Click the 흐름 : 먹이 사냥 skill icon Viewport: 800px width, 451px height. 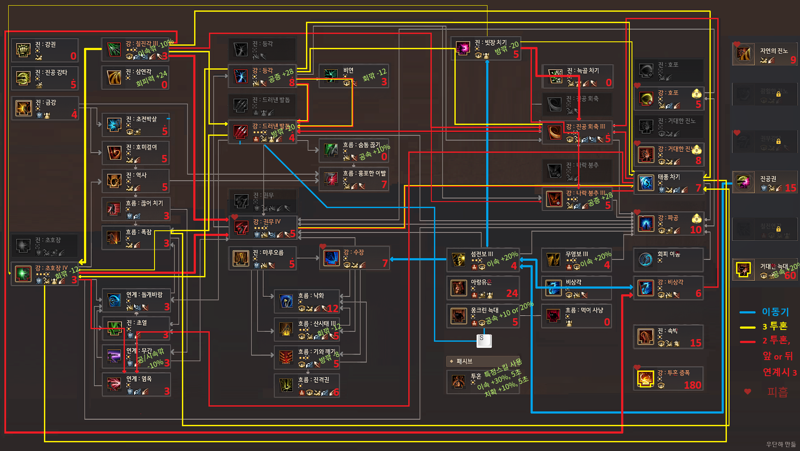553,316
